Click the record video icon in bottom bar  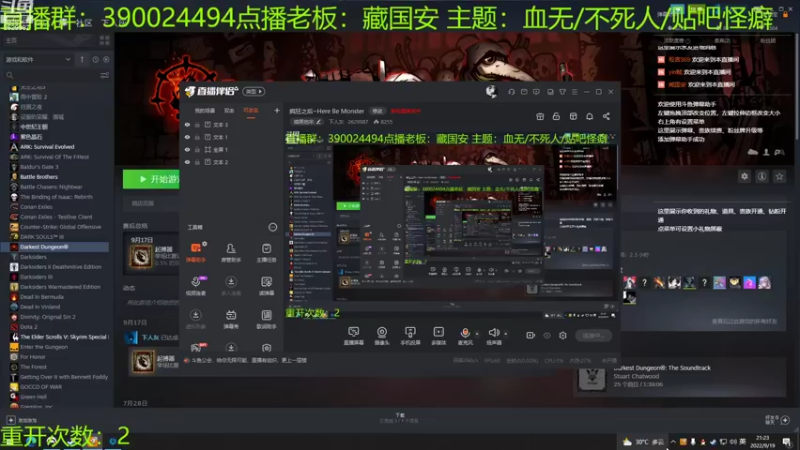(x=531, y=335)
